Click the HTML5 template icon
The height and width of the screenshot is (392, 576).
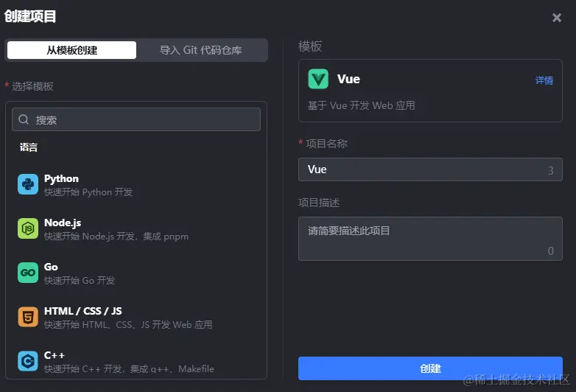pyautogui.click(x=28, y=318)
